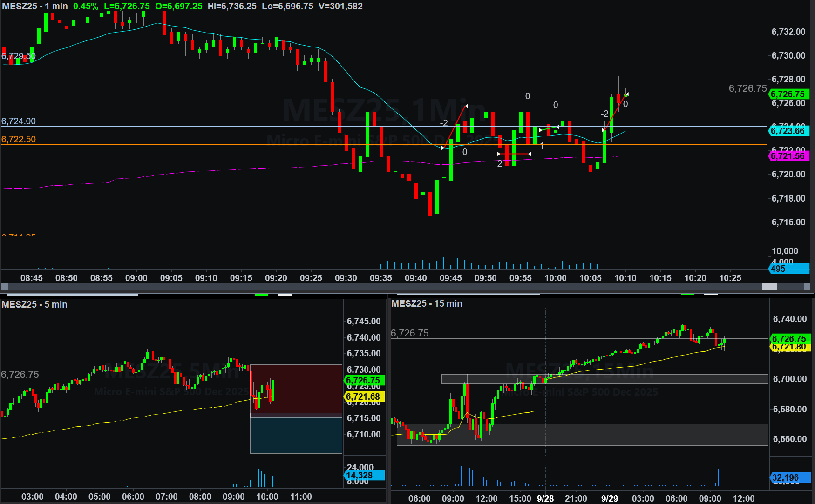The image size is (815, 504).
Task: Select the green 6,726.75 last price tag on 1-min axis
Action: [789, 94]
